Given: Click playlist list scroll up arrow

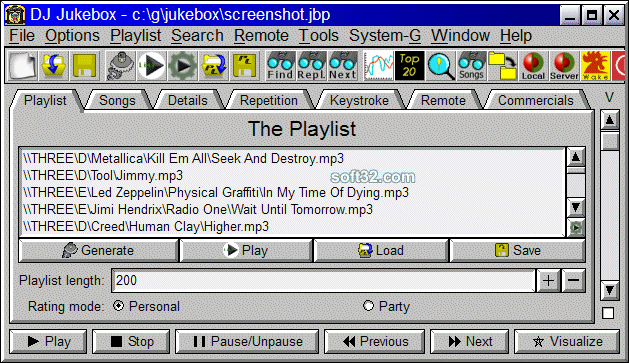Looking at the screenshot, I should 576,157.
